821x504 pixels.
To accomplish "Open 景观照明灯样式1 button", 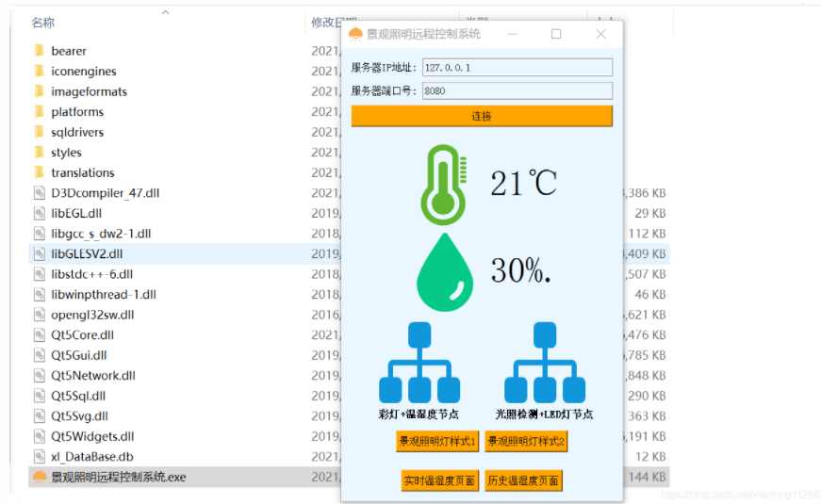I will pos(437,441).
